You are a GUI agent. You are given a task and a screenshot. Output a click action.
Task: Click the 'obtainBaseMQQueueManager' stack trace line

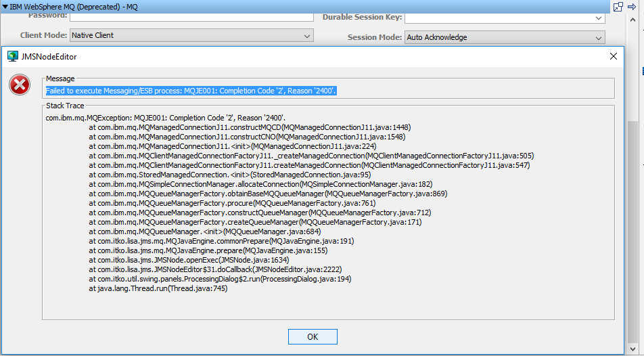tap(268, 194)
